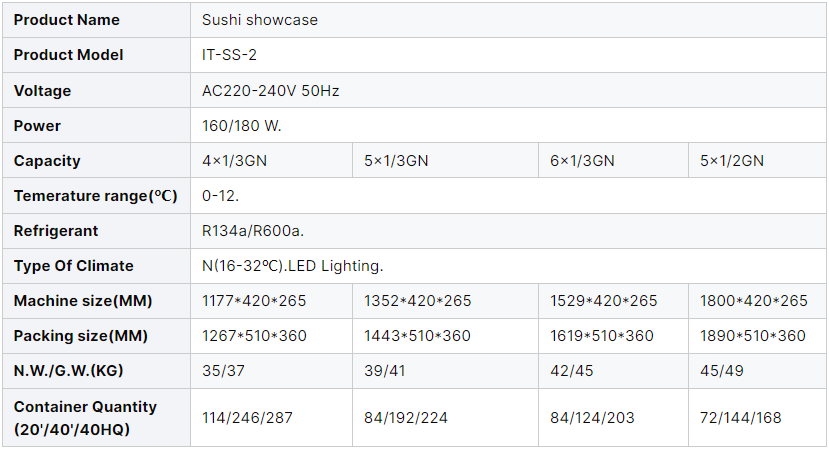Viewport: 829px width, 449px height.
Task: Select container quantity 114/246/287
Action: click(x=247, y=417)
